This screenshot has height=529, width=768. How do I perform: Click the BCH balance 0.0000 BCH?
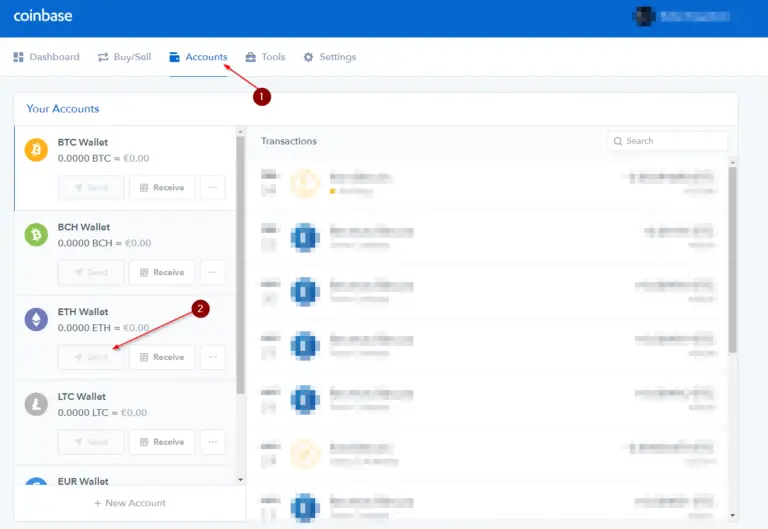[85, 243]
